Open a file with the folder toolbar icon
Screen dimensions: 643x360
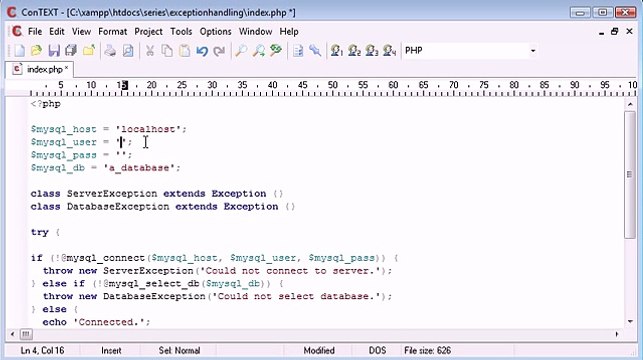coord(36,51)
